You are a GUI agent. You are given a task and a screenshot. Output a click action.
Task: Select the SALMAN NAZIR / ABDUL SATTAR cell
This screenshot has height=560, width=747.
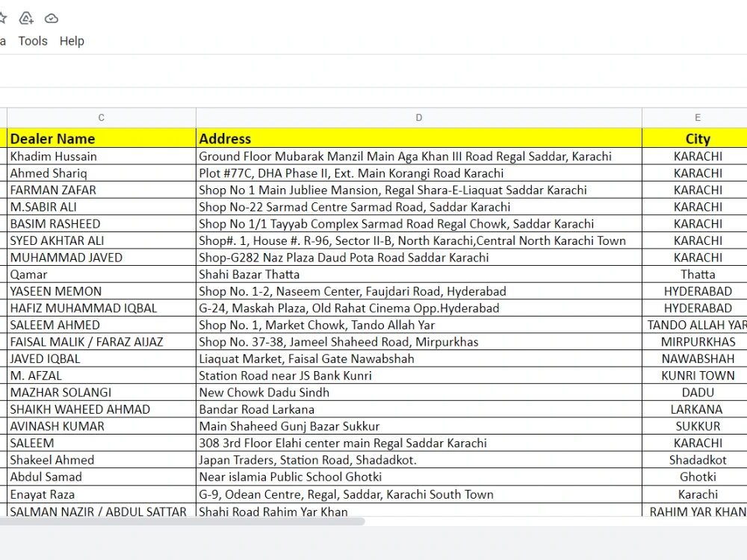pyautogui.click(x=102, y=511)
